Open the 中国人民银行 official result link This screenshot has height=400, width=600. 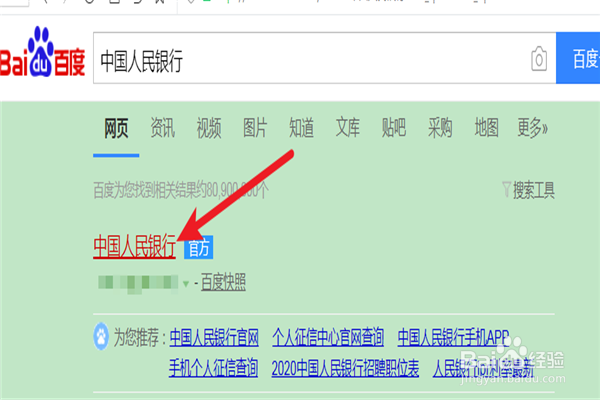[x=134, y=247]
